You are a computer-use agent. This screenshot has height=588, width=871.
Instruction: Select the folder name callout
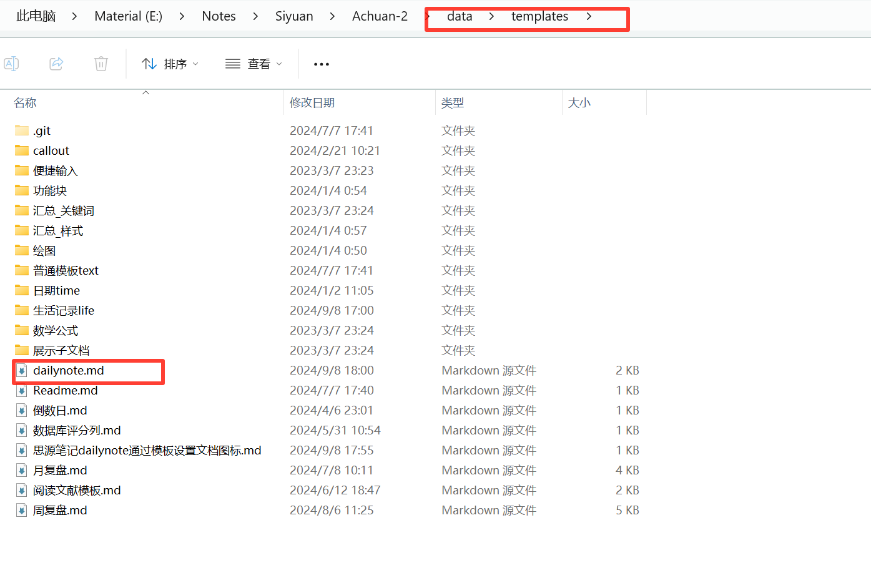click(x=51, y=150)
